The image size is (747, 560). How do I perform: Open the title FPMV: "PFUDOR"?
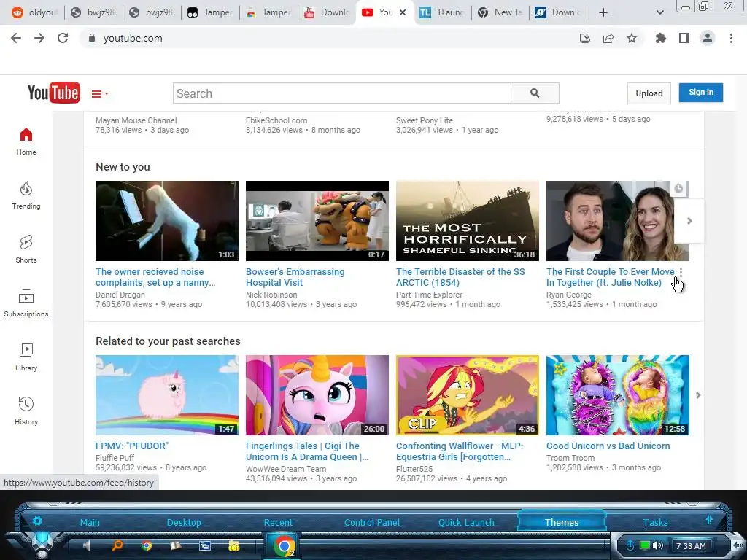point(132,446)
